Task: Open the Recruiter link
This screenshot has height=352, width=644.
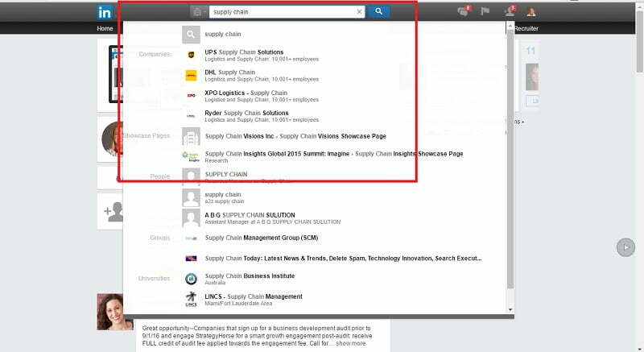Action: (x=526, y=28)
